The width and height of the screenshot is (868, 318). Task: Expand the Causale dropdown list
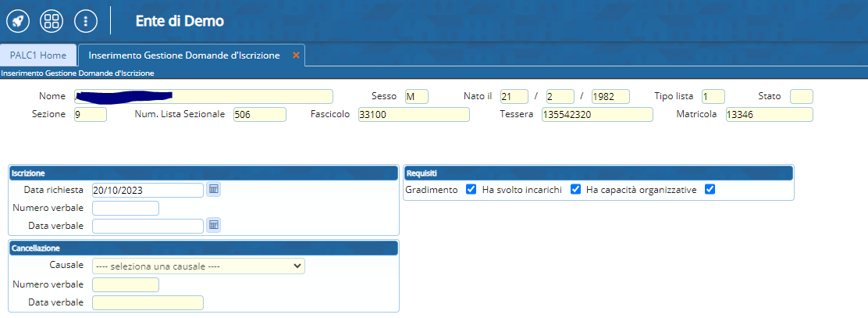tap(198, 266)
